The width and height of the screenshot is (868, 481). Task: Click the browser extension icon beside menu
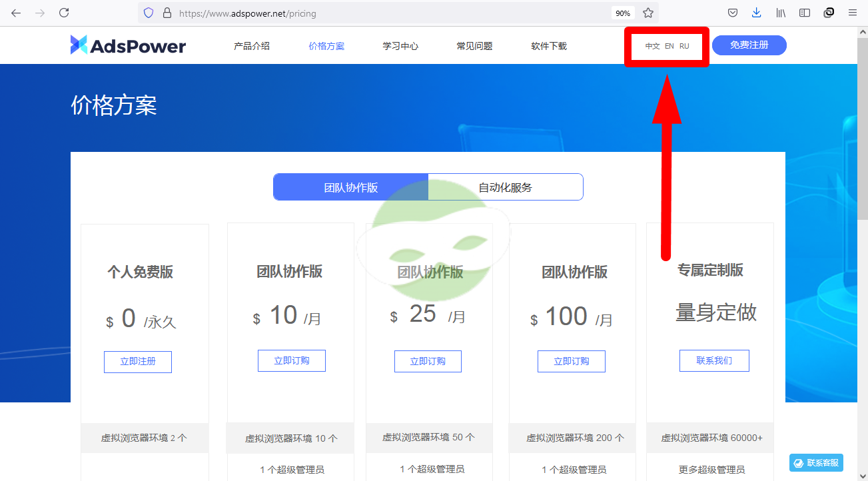tap(829, 13)
